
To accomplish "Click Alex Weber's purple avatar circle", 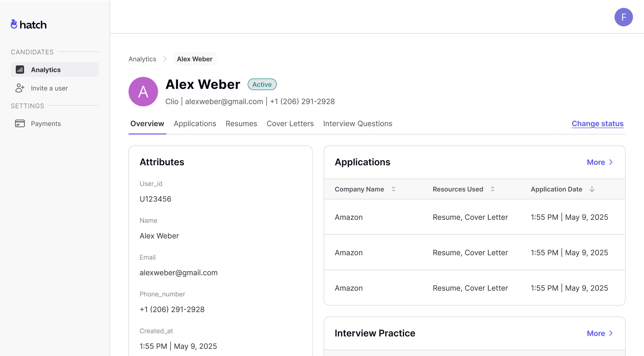I will click(143, 91).
